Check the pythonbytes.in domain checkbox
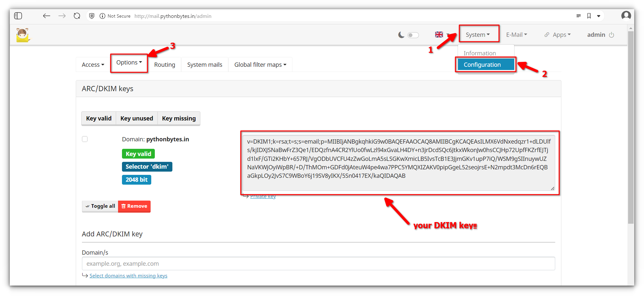Image resolution: width=644 pixels, height=296 pixels. [85, 139]
